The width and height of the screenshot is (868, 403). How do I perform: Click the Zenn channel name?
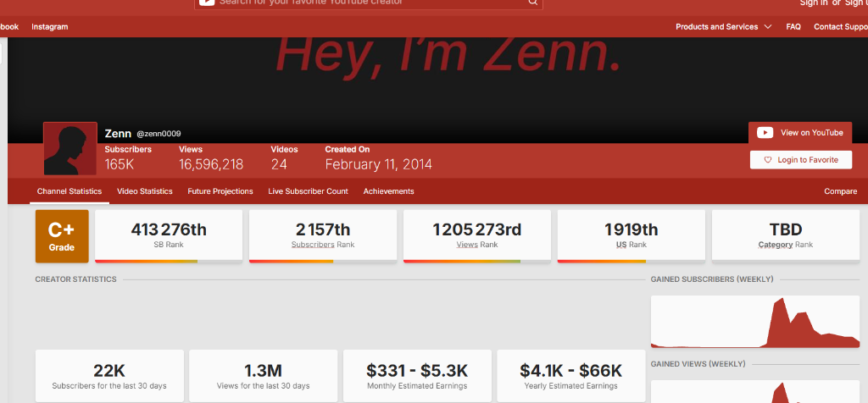[x=118, y=134]
